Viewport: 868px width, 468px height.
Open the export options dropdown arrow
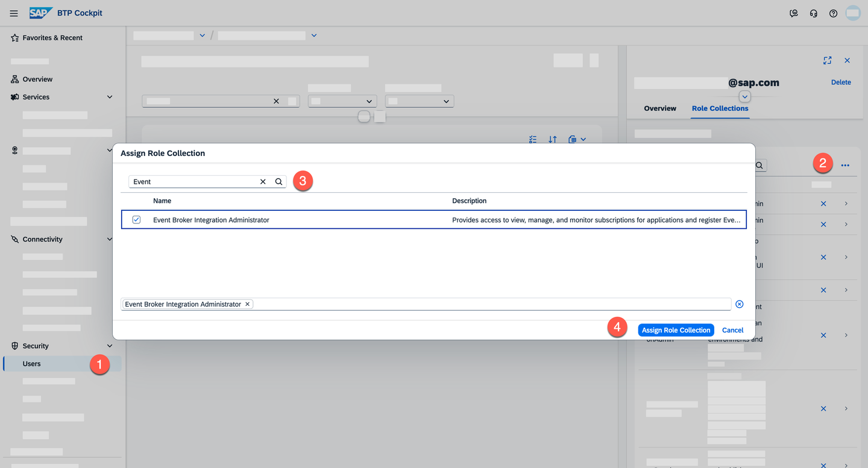pyautogui.click(x=583, y=140)
